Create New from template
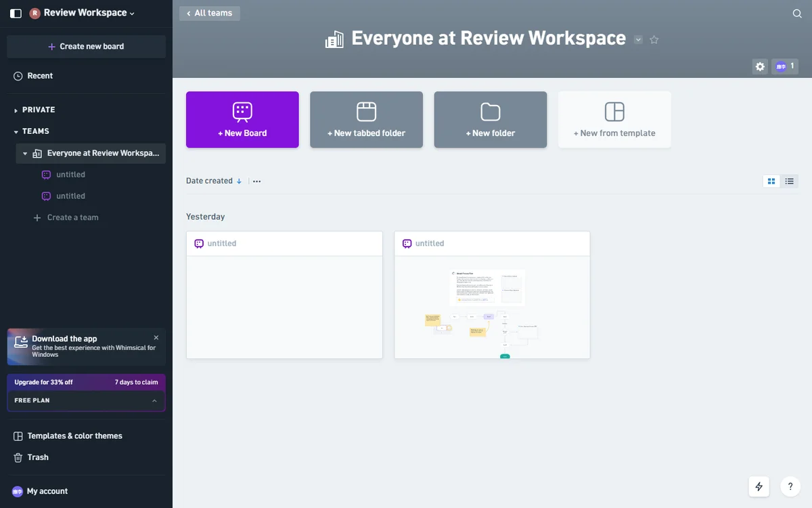812x508 pixels. click(614, 120)
